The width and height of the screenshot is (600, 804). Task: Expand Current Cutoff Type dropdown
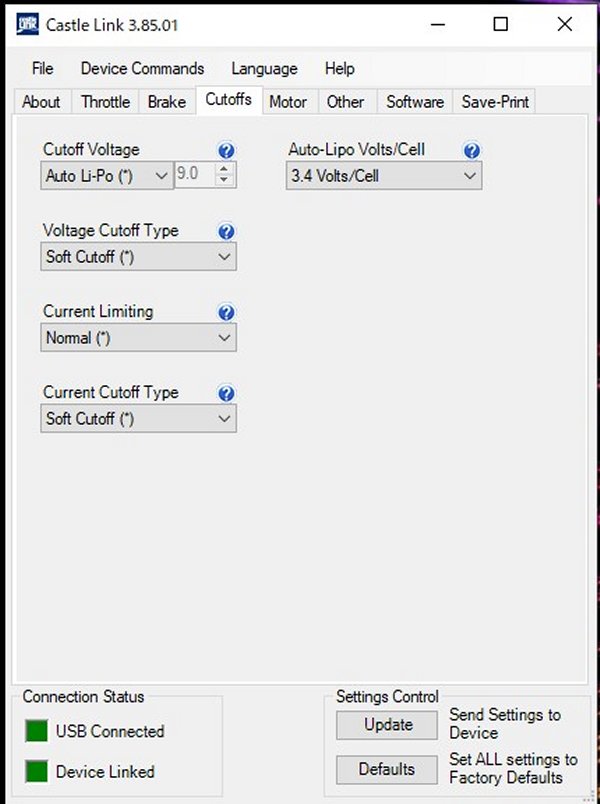tap(139, 419)
